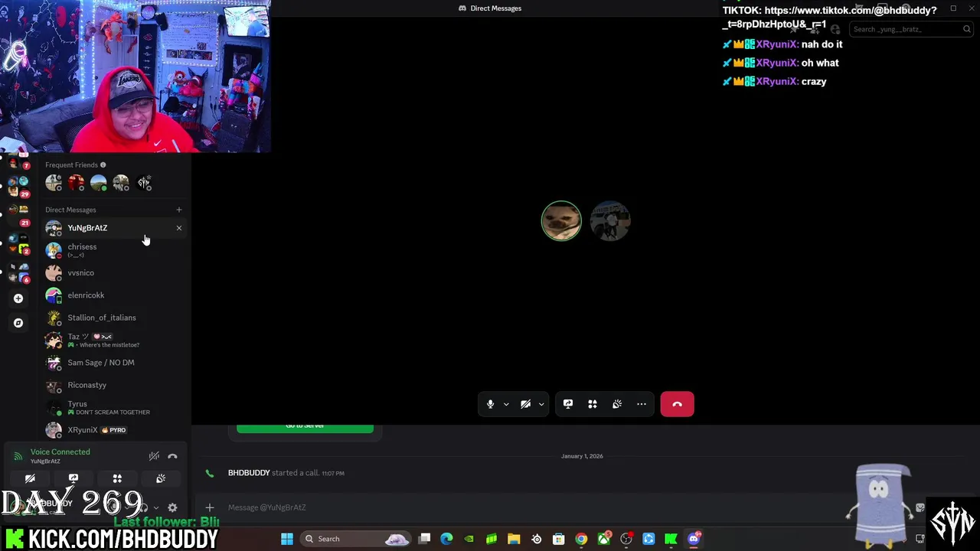Open server folder with 21 notifications
Screen dimensions: 980x551
(x=18, y=214)
